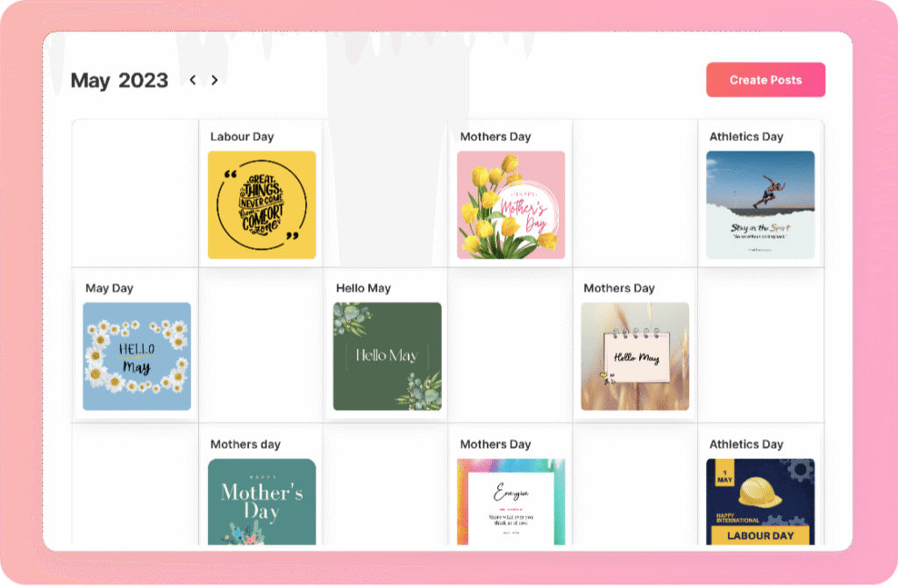Click bottom-row Athletics Day title

746,444
